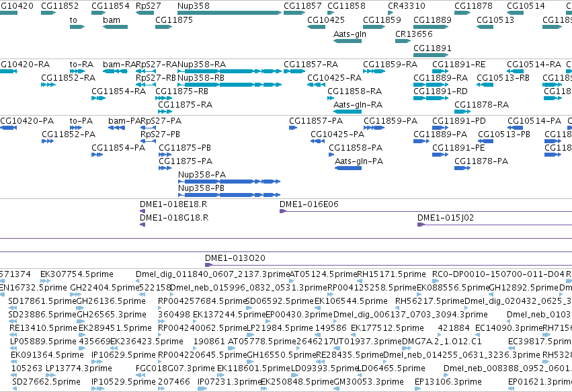Click the Nup358-PA protein label
The width and height of the screenshot is (572, 392).
[202, 175]
